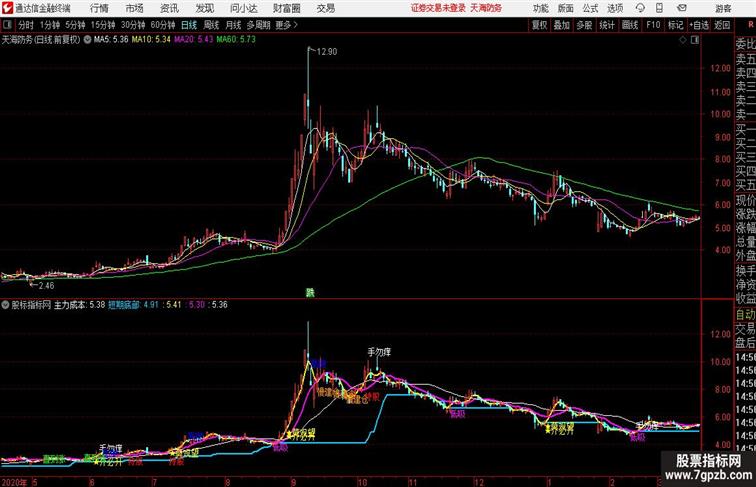756x487 pixels.
Task: Add stock via +自选 button
Action: (699, 25)
